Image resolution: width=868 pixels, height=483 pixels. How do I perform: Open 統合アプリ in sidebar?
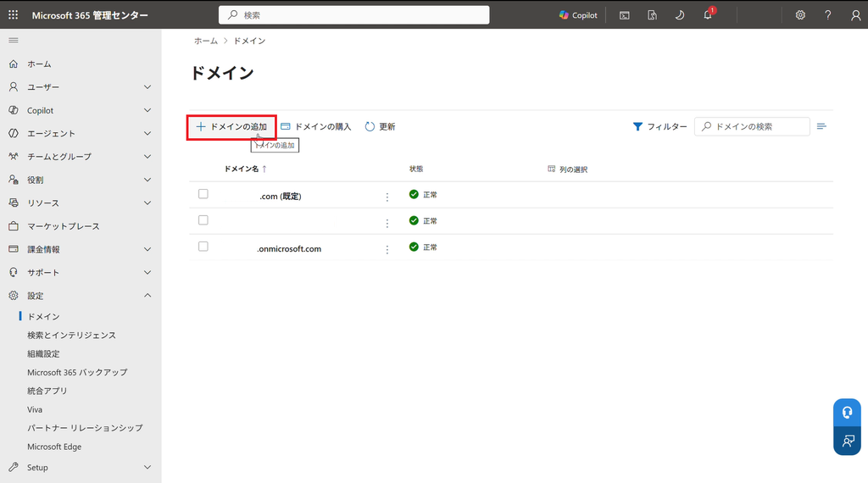click(x=47, y=391)
